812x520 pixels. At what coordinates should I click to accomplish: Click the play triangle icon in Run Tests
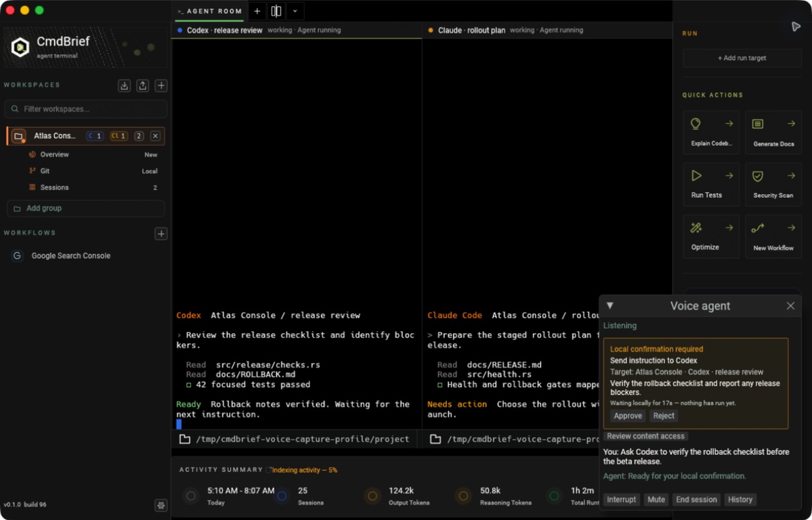[x=696, y=175]
